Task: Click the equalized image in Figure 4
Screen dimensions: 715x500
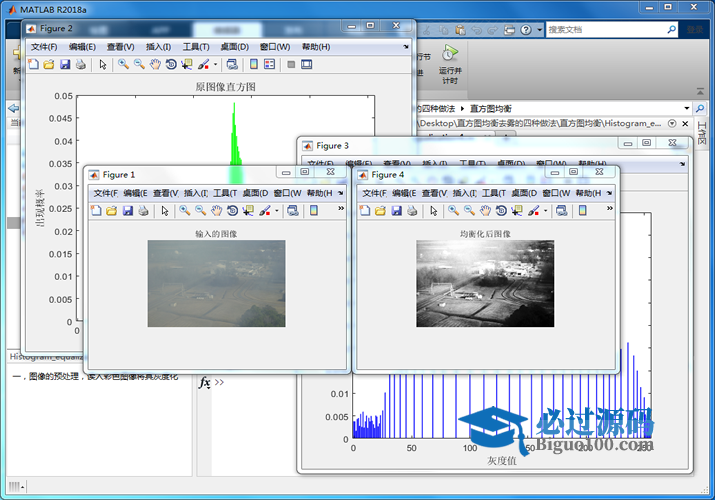Action: pyautogui.click(x=485, y=283)
